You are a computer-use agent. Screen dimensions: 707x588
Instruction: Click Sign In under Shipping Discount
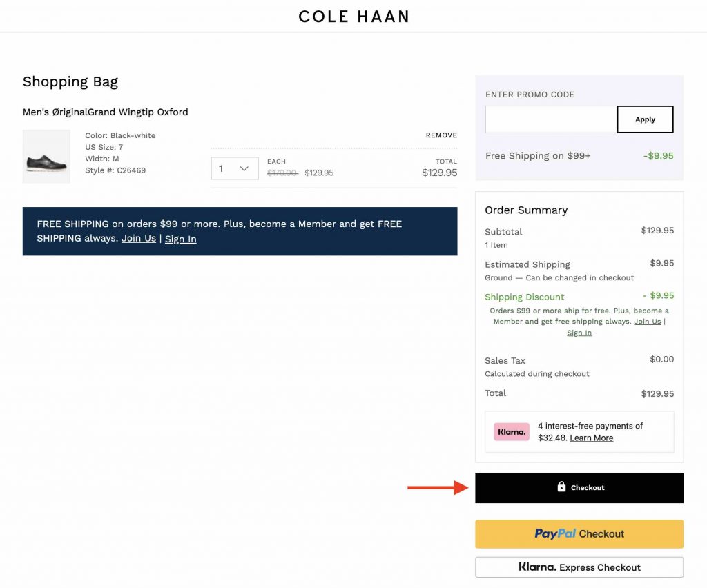(x=579, y=333)
